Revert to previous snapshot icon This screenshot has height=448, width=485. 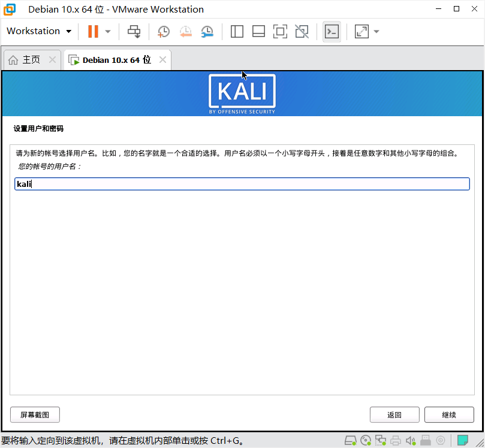pos(186,32)
